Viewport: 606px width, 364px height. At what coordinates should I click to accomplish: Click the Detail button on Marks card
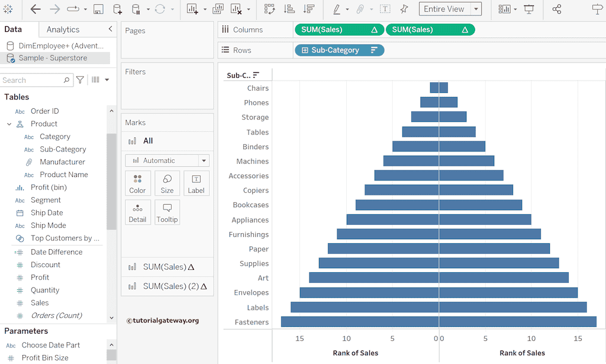coord(137,212)
